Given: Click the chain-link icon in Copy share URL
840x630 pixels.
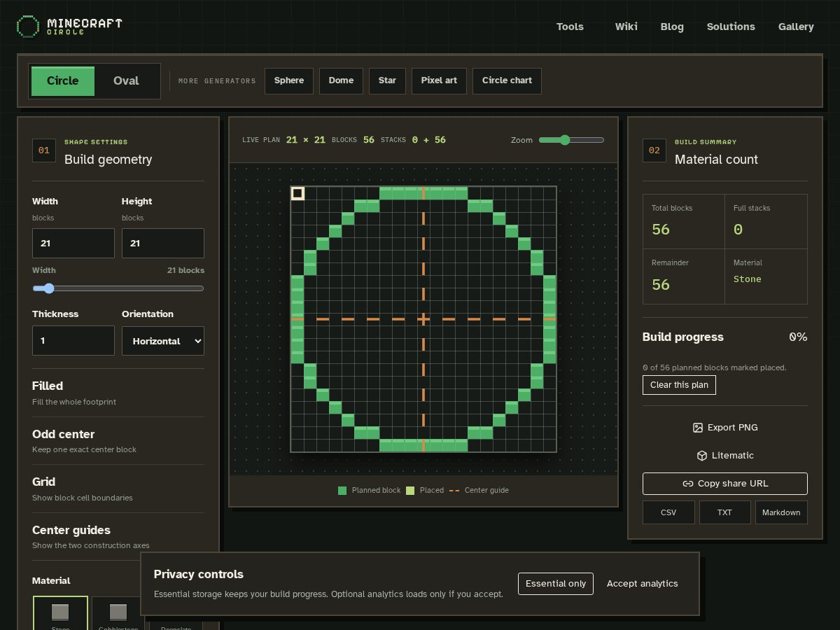Looking at the screenshot, I should coord(687,484).
